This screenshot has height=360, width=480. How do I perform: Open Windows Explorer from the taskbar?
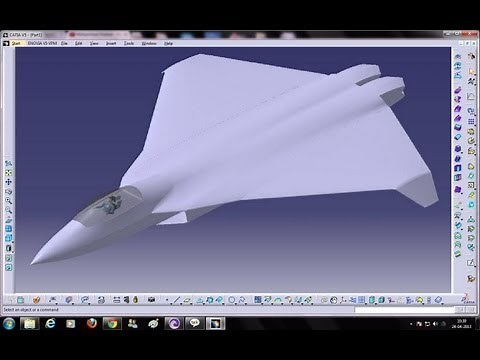[29, 323]
